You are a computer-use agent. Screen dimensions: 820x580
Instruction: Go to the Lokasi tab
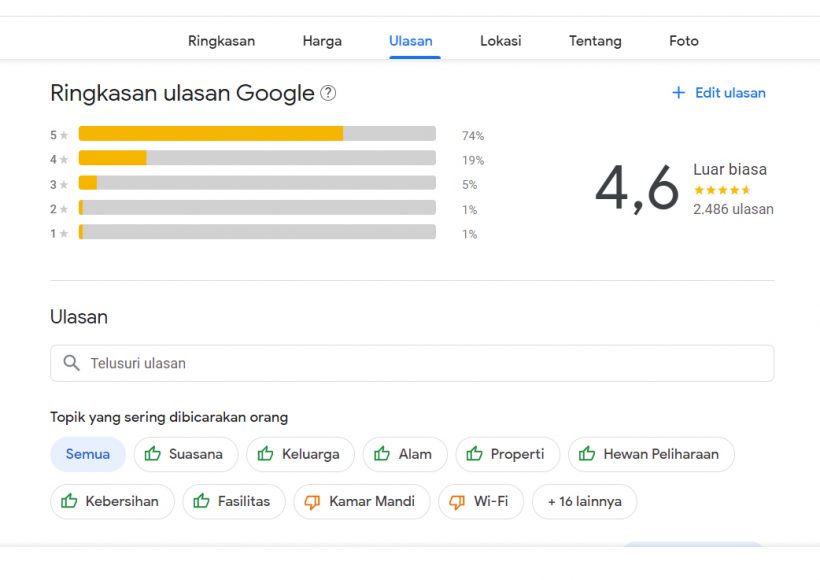(x=500, y=41)
